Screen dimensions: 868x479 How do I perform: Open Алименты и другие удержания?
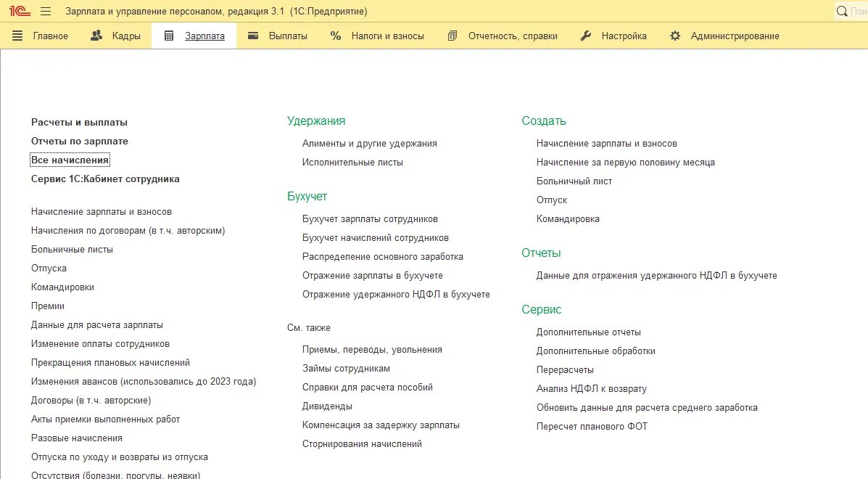[x=369, y=143]
